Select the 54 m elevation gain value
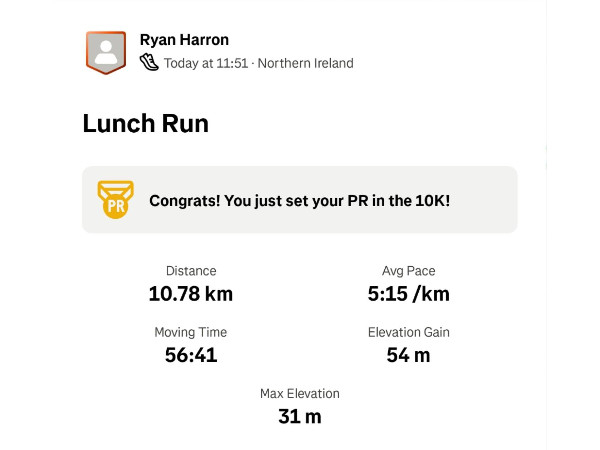This screenshot has height=450, width=600. click(x=408, y=355)
